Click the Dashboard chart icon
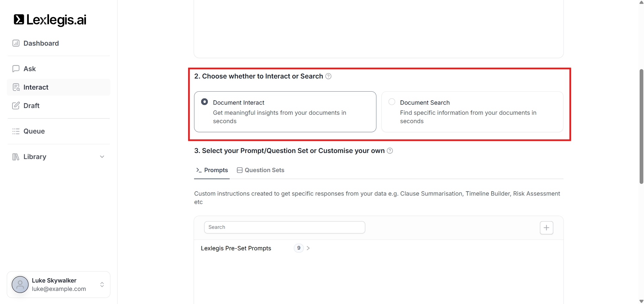 pos(16,43)
